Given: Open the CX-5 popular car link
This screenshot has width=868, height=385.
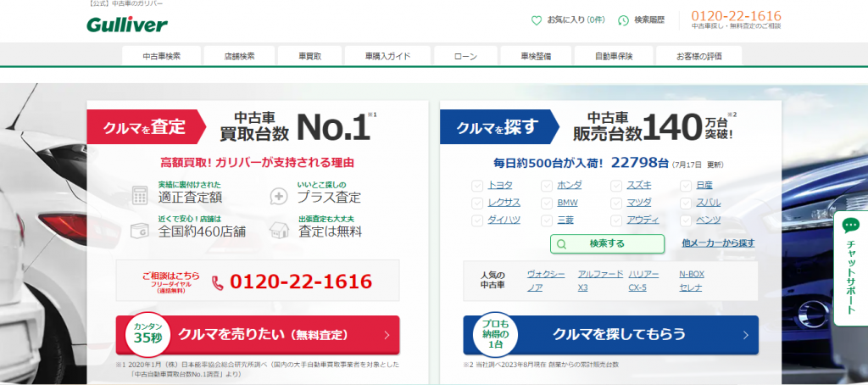Looking at the screenshot, I should (x=637, y=288).
